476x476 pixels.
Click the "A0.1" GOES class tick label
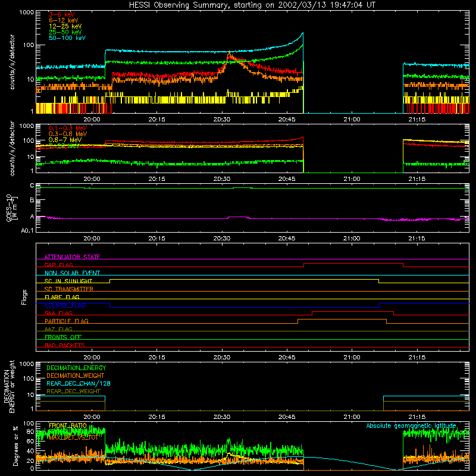coord(27,230)
